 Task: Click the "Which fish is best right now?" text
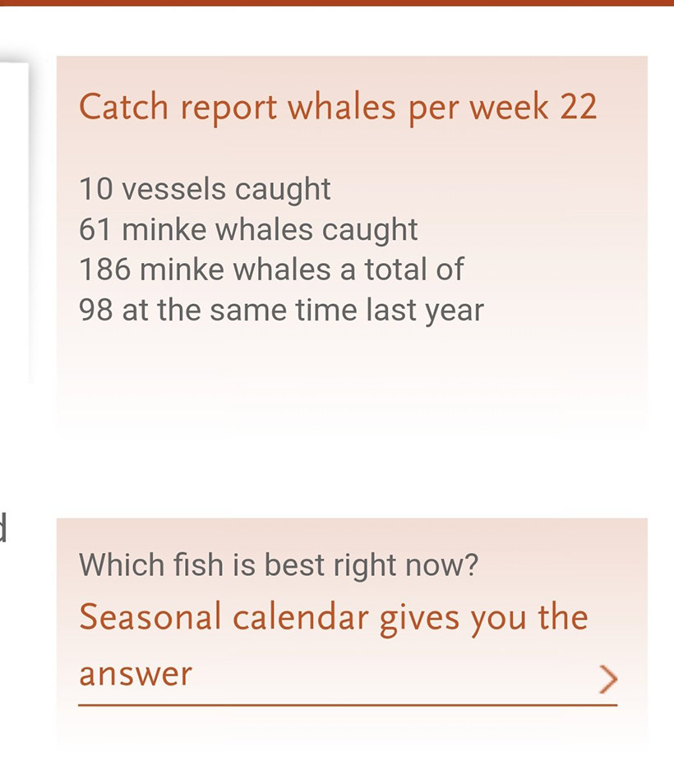pos(279,565)
